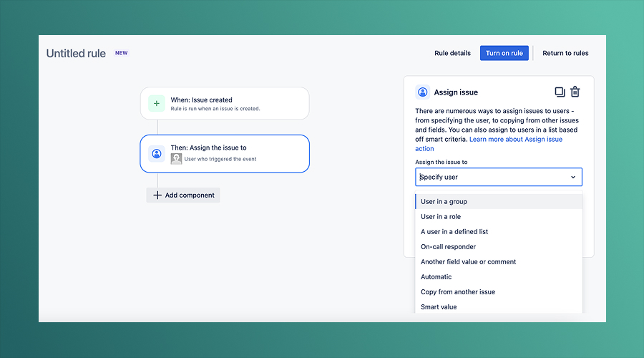This screenshot has height=358, width=644.
Task: Select the 'When: Issue created' trigger card
Action: 225,104
